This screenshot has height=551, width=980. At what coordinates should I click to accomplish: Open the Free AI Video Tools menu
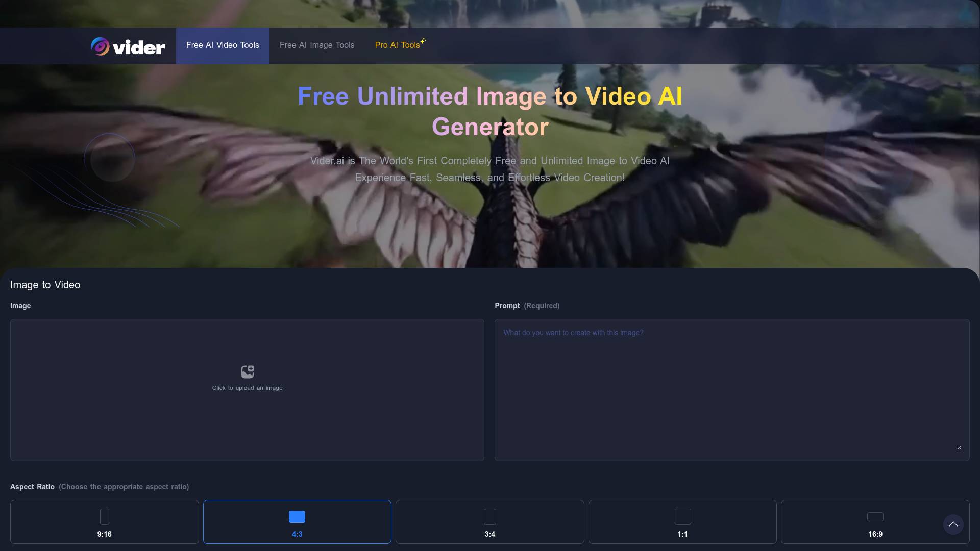pyautogui.click(x=223, y=45)
